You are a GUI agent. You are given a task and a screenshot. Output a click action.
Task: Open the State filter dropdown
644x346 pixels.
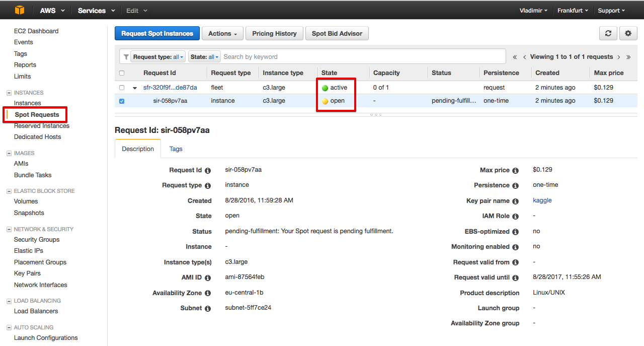coord(205,57)
